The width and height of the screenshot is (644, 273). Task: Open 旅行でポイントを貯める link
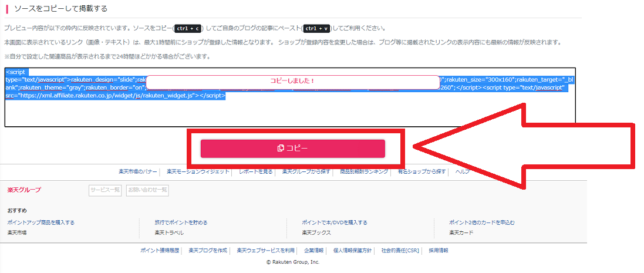coord(181,223)
